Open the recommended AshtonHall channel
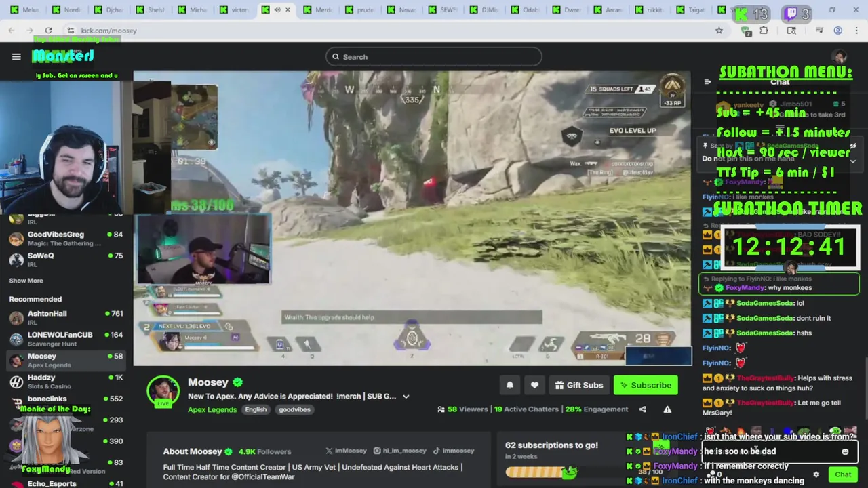868x488 pixels. click(66, 317)
